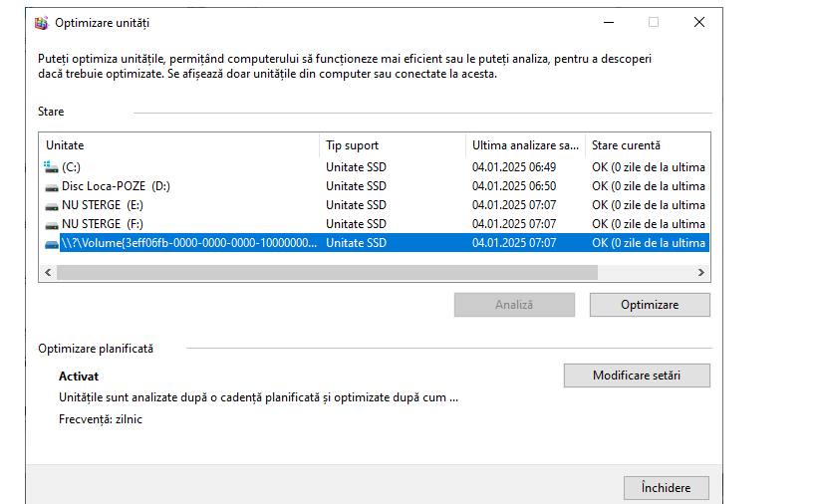Select the Disc Loca-POZE (D:) row status

648,186
